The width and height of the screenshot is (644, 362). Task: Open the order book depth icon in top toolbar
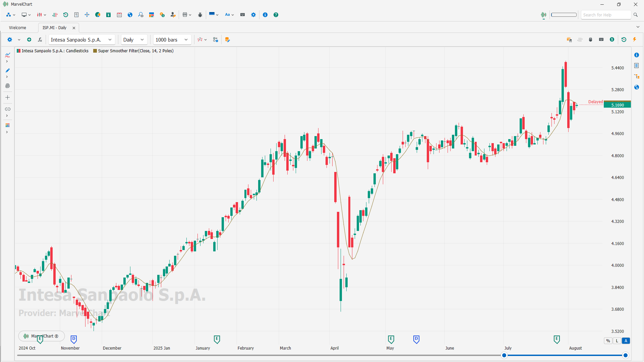click(x=55, y=15)
